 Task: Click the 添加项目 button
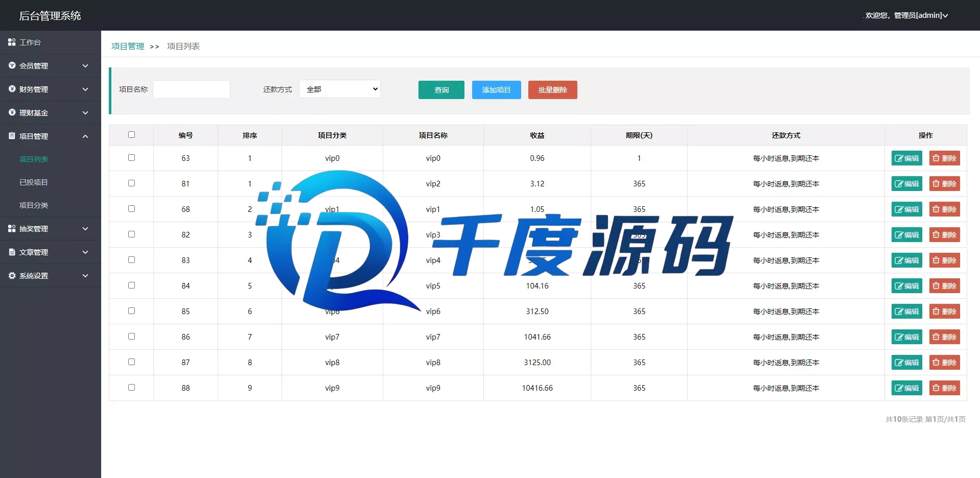[x=497, y=90]
